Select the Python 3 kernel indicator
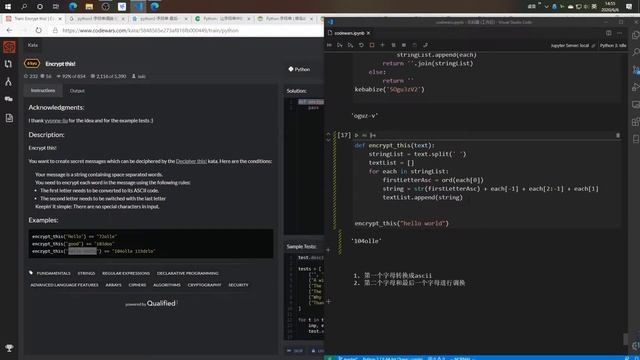 [x=613, y=45]
